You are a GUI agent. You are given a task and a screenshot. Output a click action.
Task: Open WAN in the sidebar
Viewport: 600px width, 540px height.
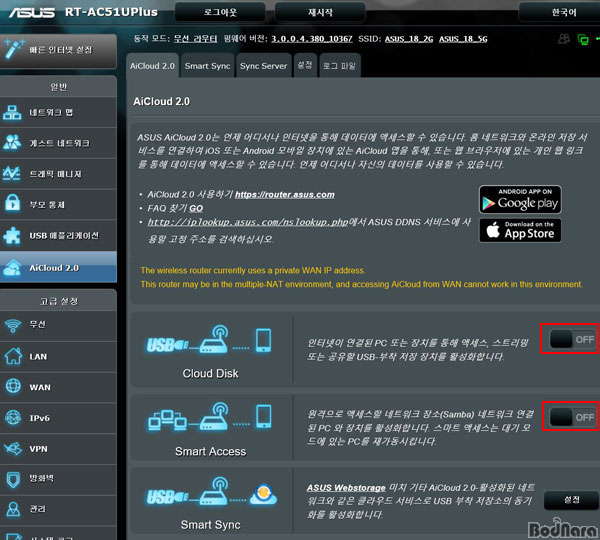[x=58, y=387]
